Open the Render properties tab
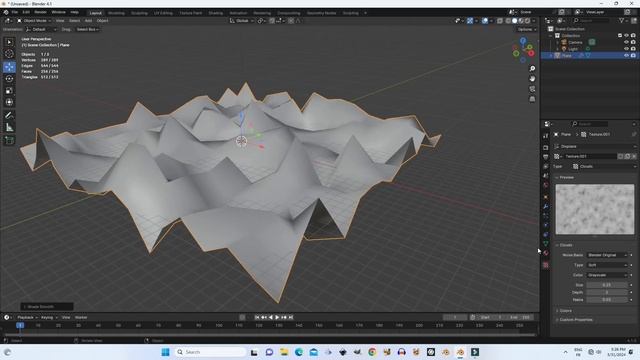 click(x=546, y=147)
